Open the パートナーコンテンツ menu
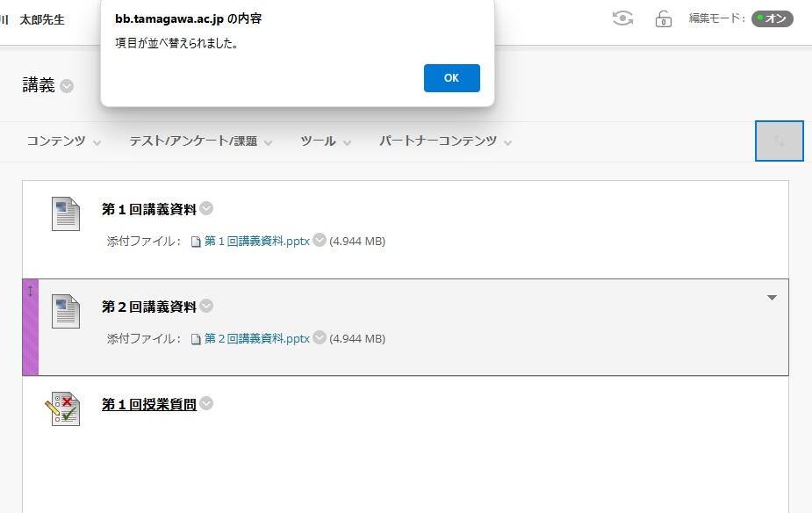This screenshot has height=513, width=812. (445, 141)
